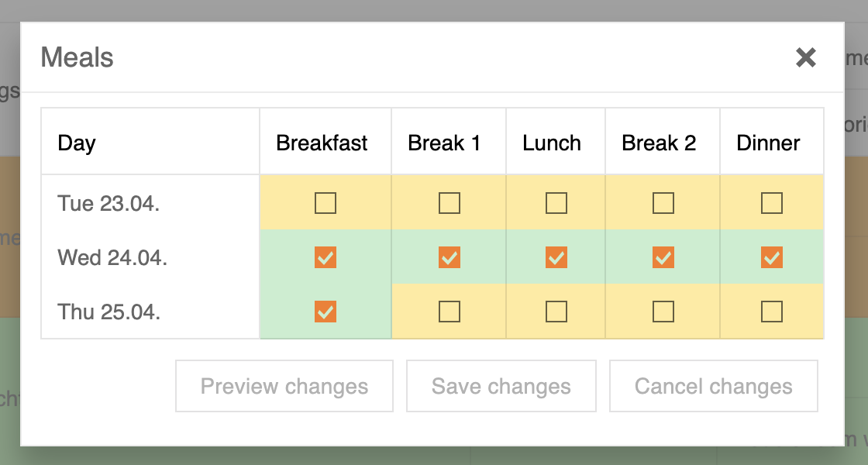This screenshot has width=868, height=465.
Task: Select Break 2 checkbox for Tue 23.04.
Action: (x=663, y=203)
